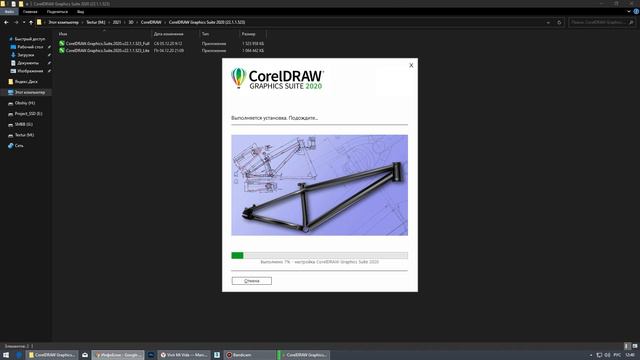Viewport: 640px width, 360px height.
Task: Close the CorelDRAW installer dialog
Action: (x=411, y=65)
